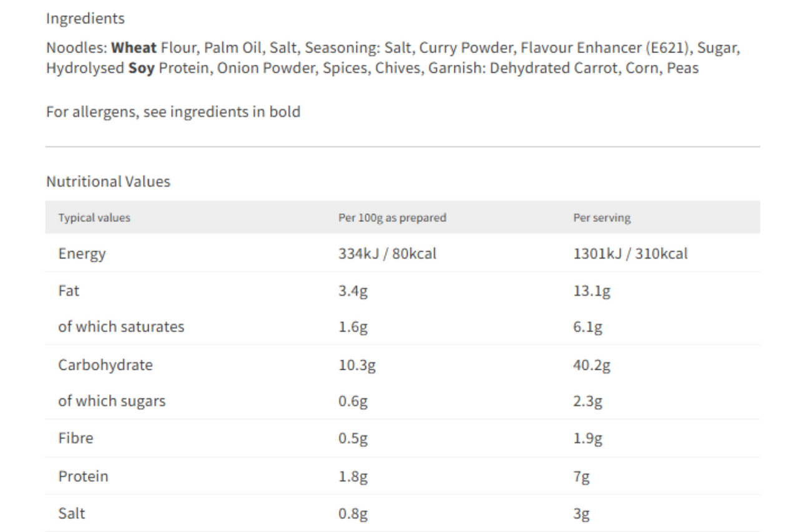The height and width of the screenshot is (532, 799).
Task: Click the Typical values column header
Action: [94, 218]
